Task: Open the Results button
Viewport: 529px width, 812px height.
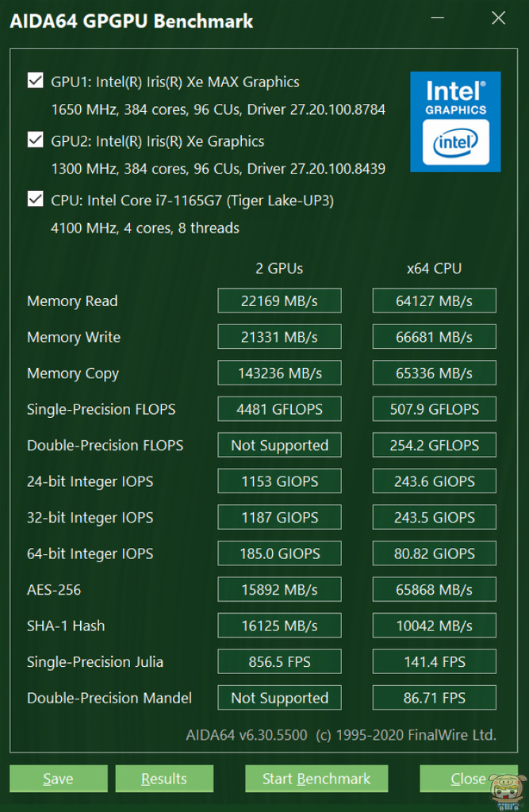Action: pos(164,779)
